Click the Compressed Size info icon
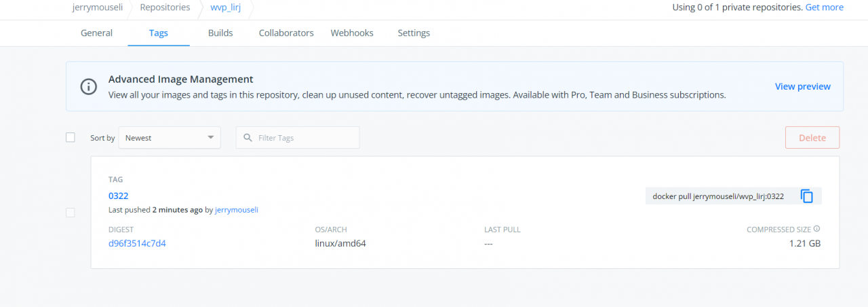Image resolution: width=868 pixels, height=307 pixels. (816, 230)
